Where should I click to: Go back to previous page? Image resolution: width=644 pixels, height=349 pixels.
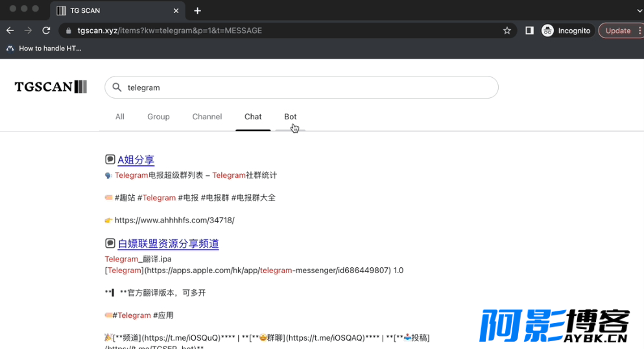(10, 30)
